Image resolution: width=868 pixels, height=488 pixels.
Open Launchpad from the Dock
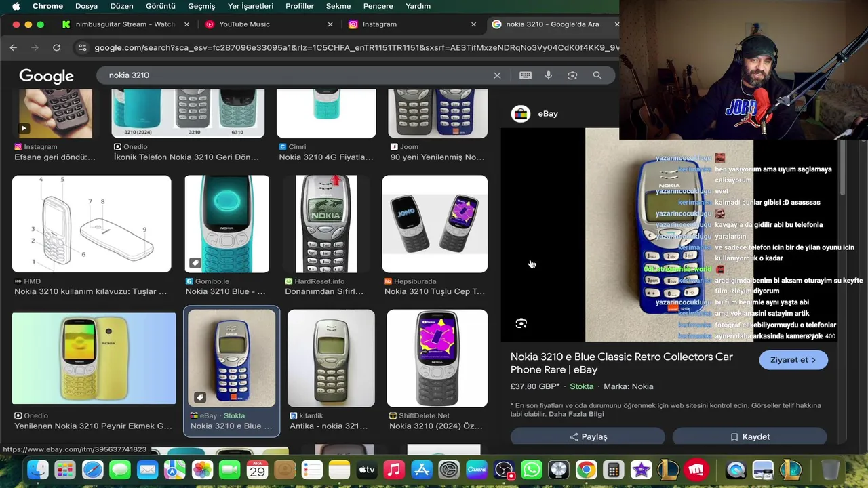[65, 469]
